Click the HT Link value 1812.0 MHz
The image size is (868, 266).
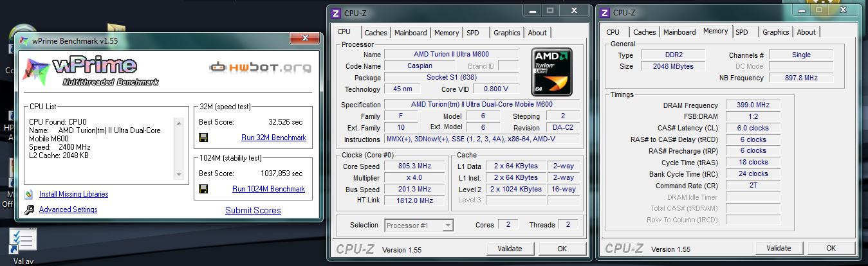tap(413, 200)
